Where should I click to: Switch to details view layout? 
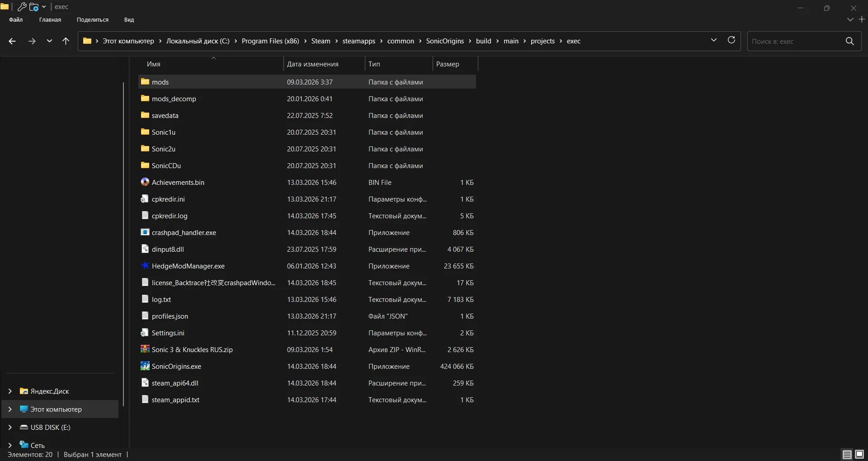(847, 454)
